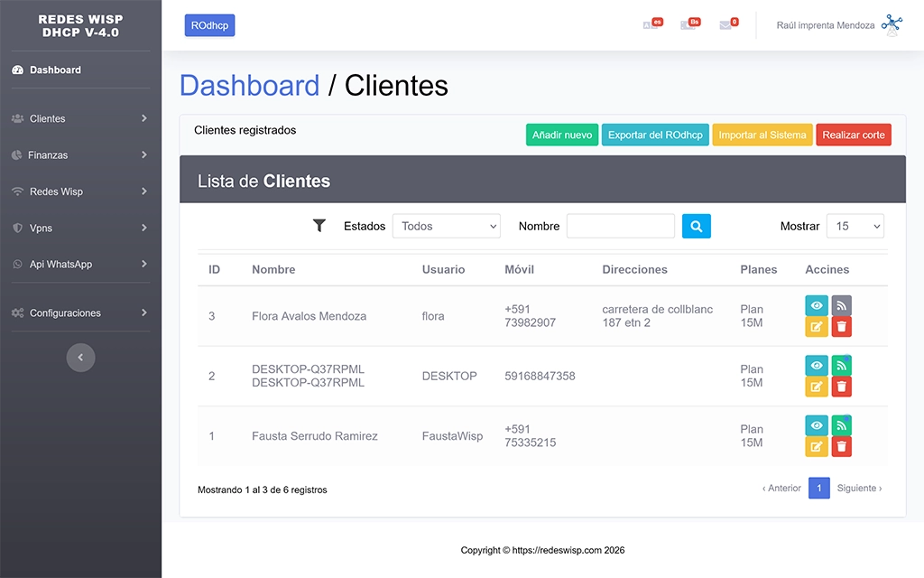Image resolution: width=924 pixels, height=578 pixels.
Task: Click the blue search magnifier button
Action: click(696, 226)
